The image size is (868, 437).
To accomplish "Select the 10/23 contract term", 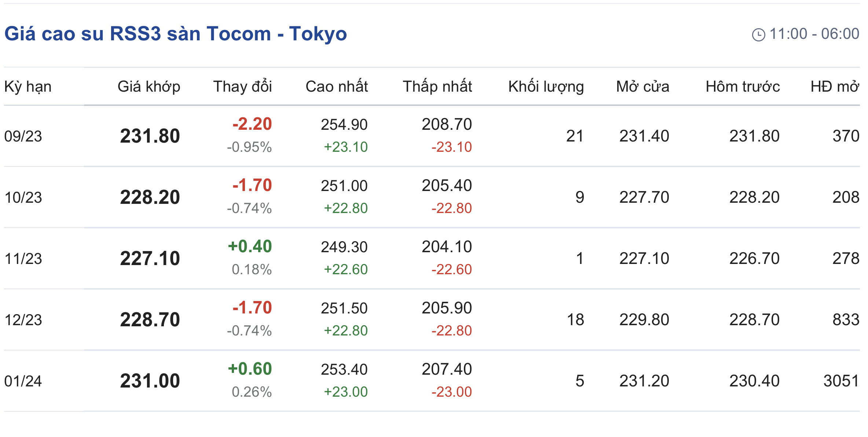I will point(23,198).
